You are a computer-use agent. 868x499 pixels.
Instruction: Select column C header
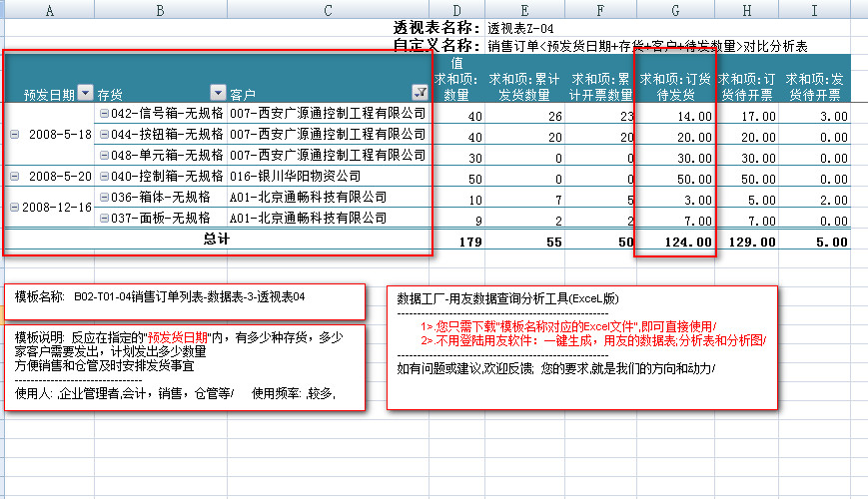tap(328, 9)
